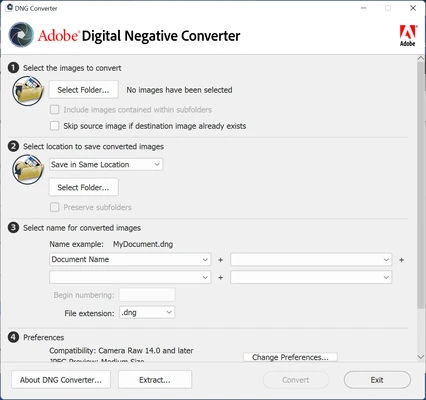Click the Exit button
426x400 pixels.
pos(377,380)
